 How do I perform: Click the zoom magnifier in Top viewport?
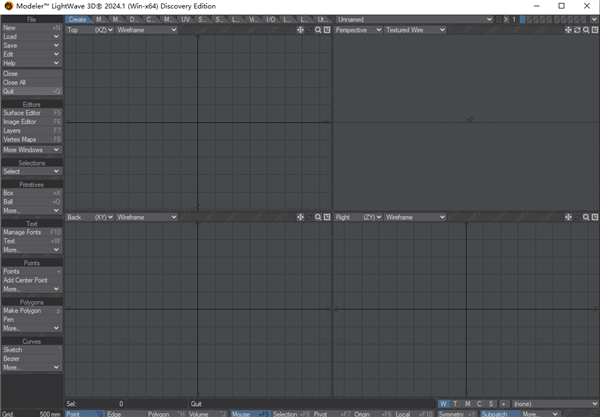317,30
